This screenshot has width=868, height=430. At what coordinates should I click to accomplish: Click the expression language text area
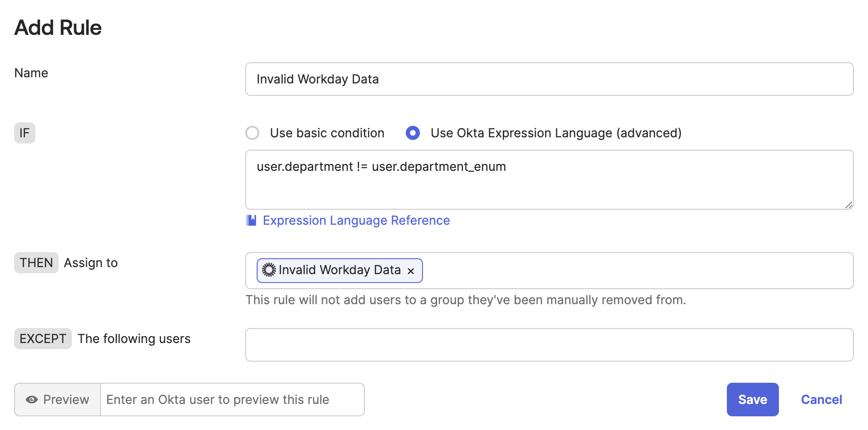pos(549,180)
